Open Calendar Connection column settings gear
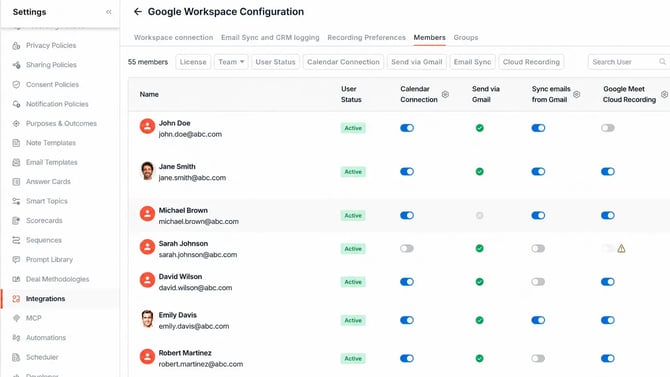 (445, 94)
